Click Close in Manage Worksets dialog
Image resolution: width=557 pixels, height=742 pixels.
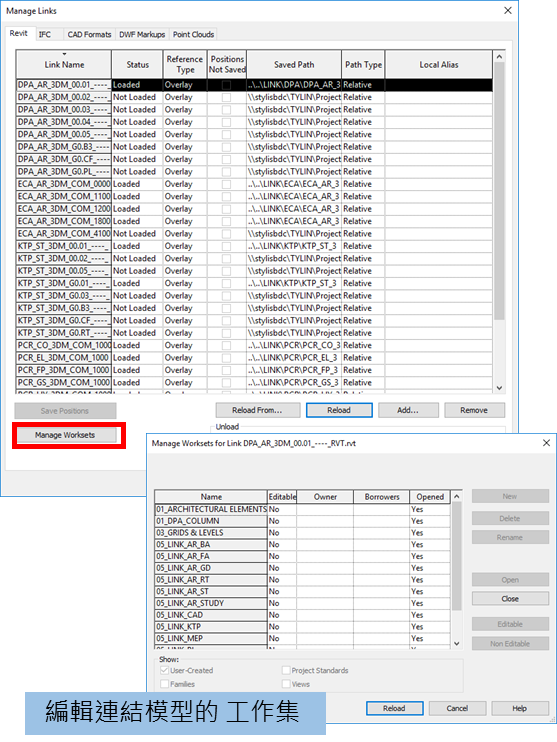[510, 599]
